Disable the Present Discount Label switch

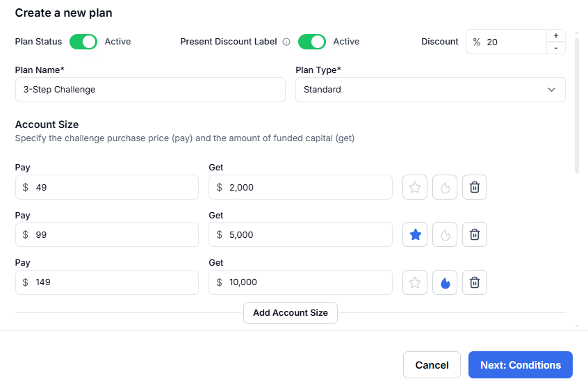tap(312, 42)
